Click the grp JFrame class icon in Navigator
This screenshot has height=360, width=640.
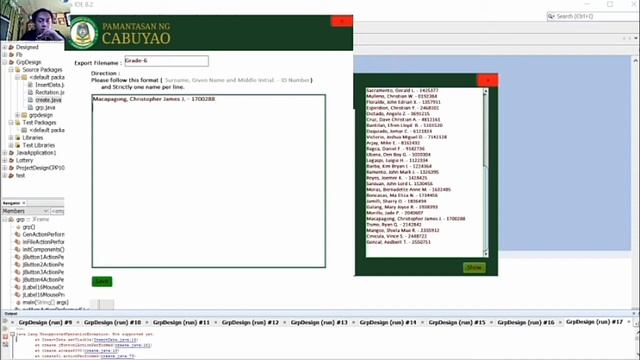[x=11, y=220]
